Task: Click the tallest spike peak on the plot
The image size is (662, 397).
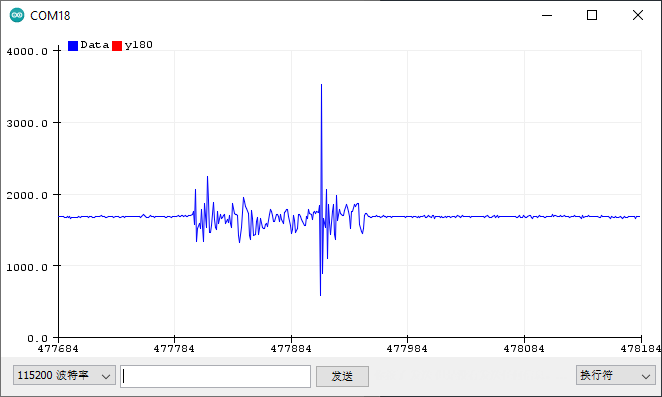Action: [x=321, y=85]
